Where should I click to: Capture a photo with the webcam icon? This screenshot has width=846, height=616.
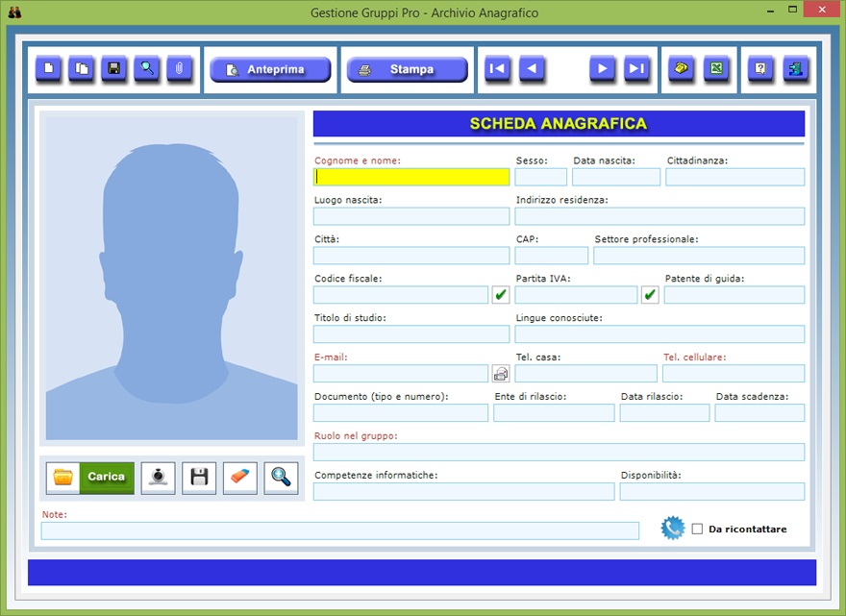[x=158, y=477]
